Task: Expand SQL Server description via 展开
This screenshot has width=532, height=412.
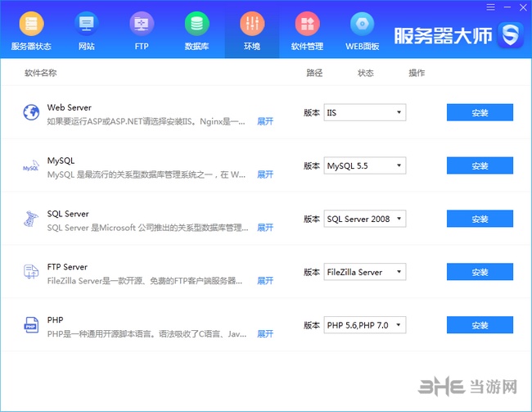Action: click(265, 228)
